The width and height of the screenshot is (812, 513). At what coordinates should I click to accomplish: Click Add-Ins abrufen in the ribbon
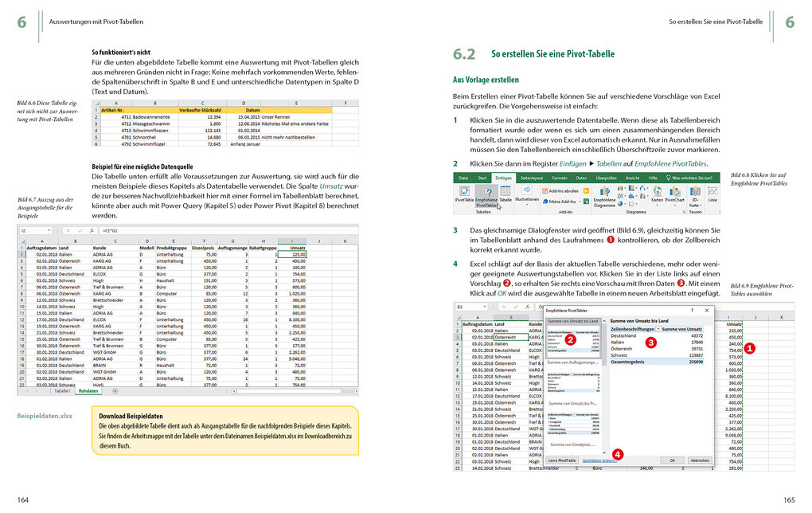pos(560,190)
